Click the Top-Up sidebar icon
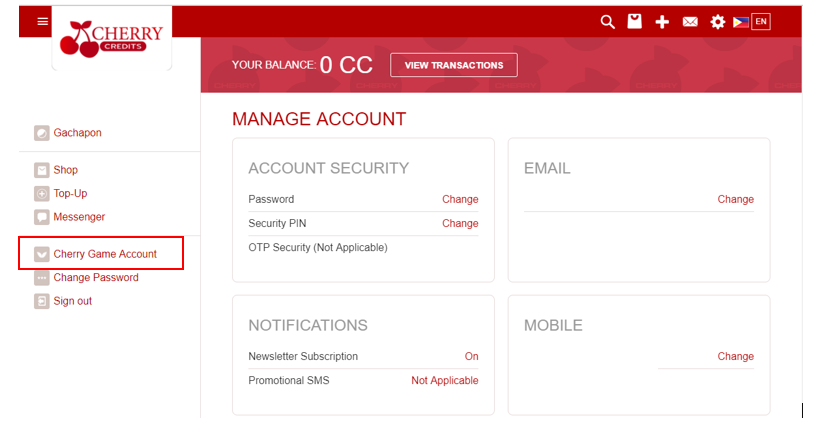Viewport: 819px width, 441px height. 42,193
